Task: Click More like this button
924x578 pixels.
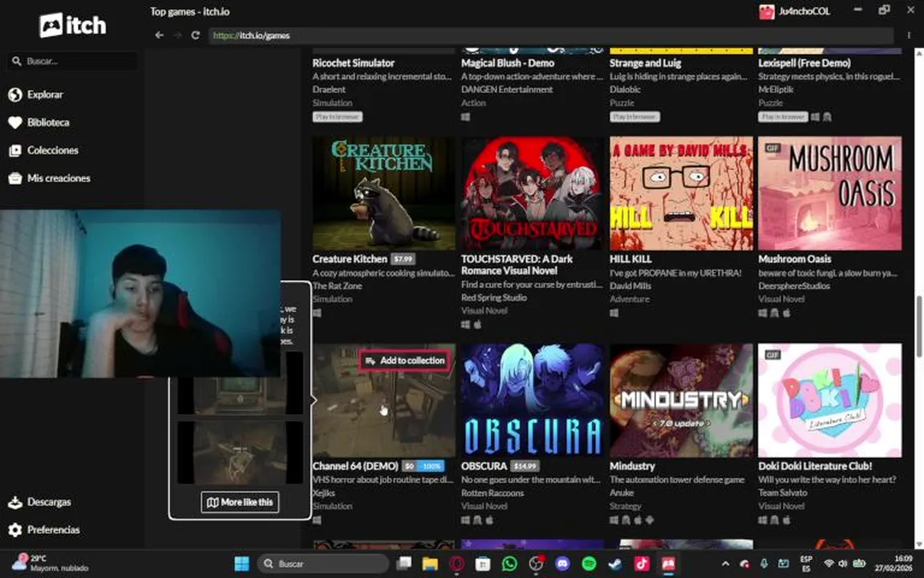Action: pyautogui.click(x=240, y=502)
